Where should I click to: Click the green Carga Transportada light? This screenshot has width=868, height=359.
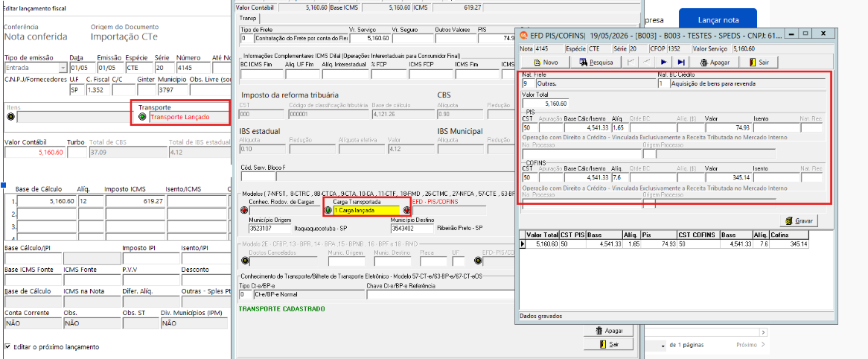click(x=328, y=211)
